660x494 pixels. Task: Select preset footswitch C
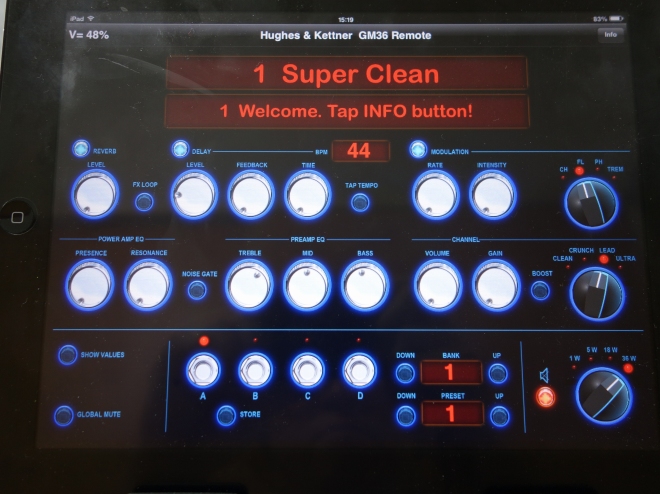tap(307, 370)
